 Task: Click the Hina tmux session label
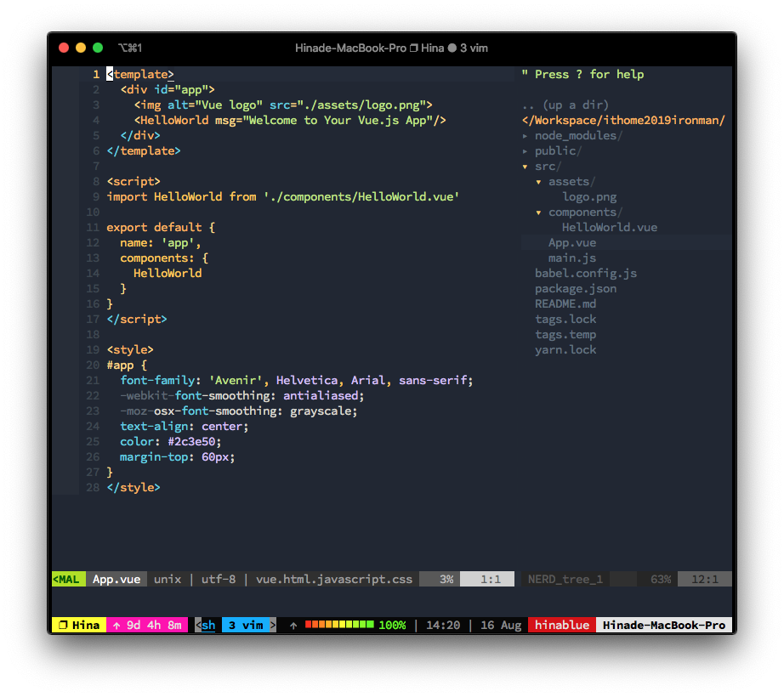86,625
